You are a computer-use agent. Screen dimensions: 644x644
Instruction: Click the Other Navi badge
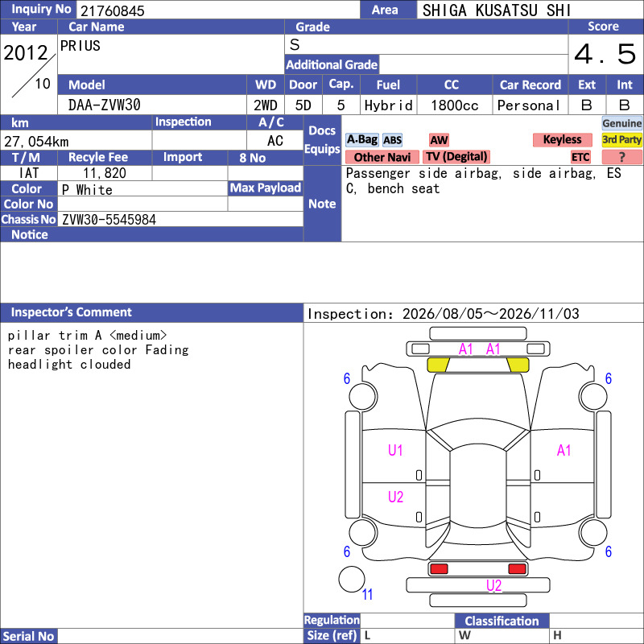(382, 157)
